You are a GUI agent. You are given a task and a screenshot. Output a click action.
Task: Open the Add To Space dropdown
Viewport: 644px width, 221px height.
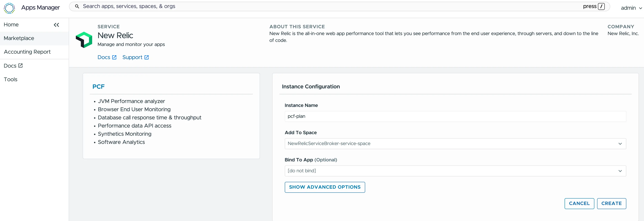point(455,144)
